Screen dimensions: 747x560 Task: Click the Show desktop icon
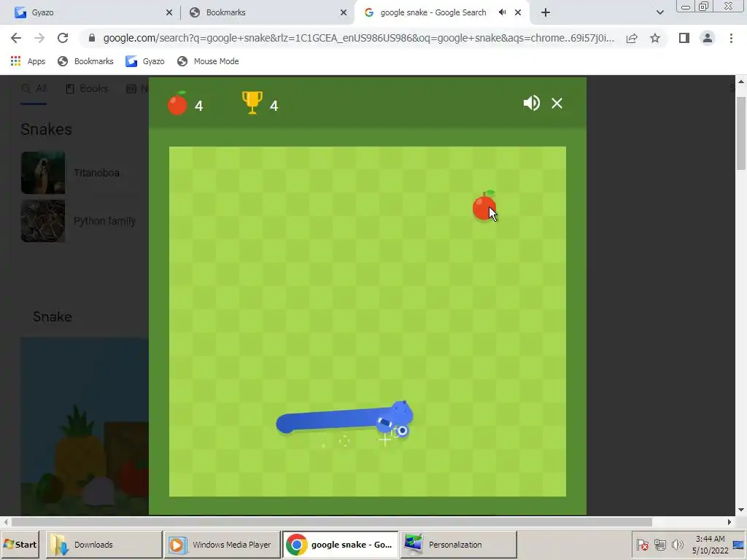click(739, 544)
